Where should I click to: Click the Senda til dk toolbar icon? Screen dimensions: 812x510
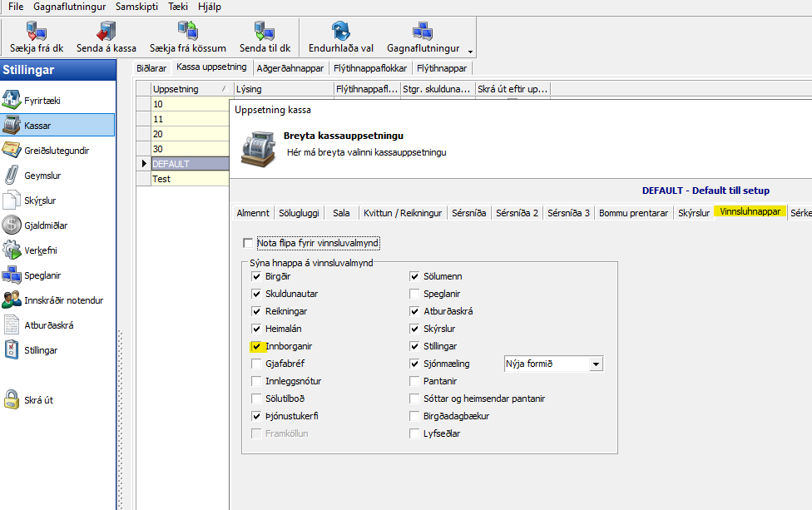(265, 32)
